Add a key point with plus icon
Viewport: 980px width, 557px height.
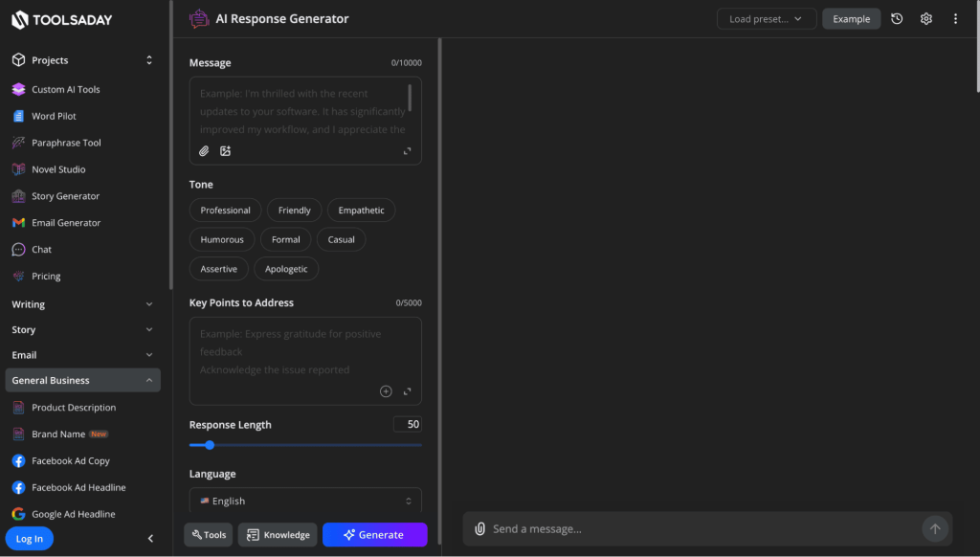pos(386,391)
